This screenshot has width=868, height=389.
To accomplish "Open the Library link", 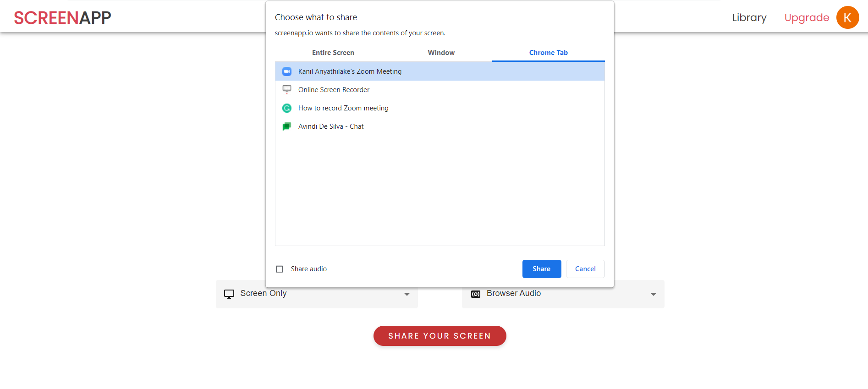I will click(x=749, y=17).
